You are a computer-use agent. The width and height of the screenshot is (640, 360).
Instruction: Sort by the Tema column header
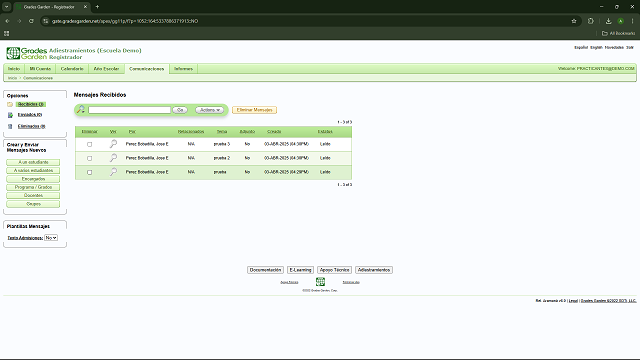tap(222, 131)
